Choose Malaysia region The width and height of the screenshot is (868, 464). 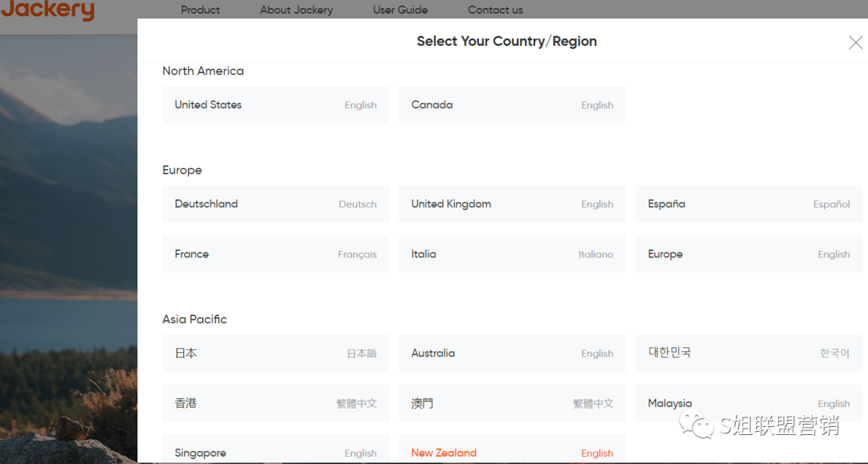tap(748, 403)
